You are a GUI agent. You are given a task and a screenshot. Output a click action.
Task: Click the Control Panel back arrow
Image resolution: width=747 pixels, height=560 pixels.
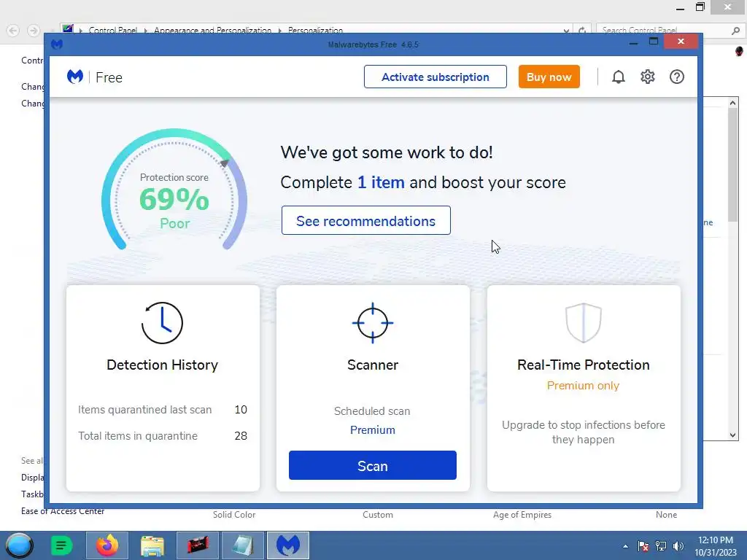(13, 31)
